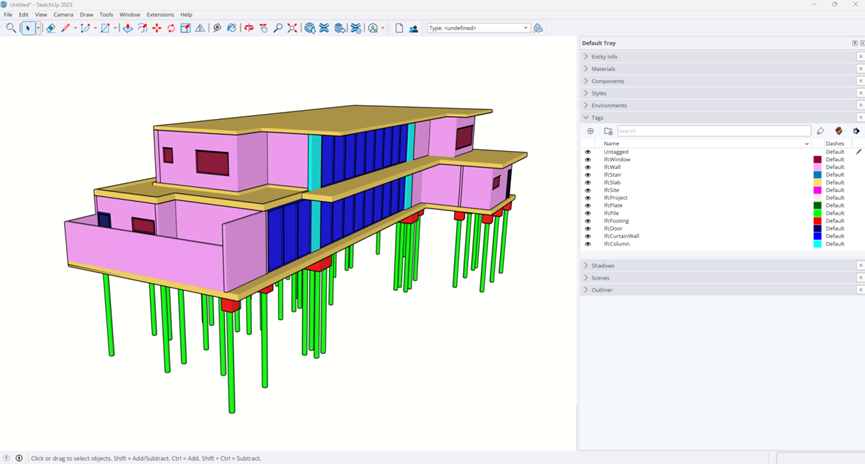Click the Dashes column header
This screenshot has width=865, height=464.
835,144
